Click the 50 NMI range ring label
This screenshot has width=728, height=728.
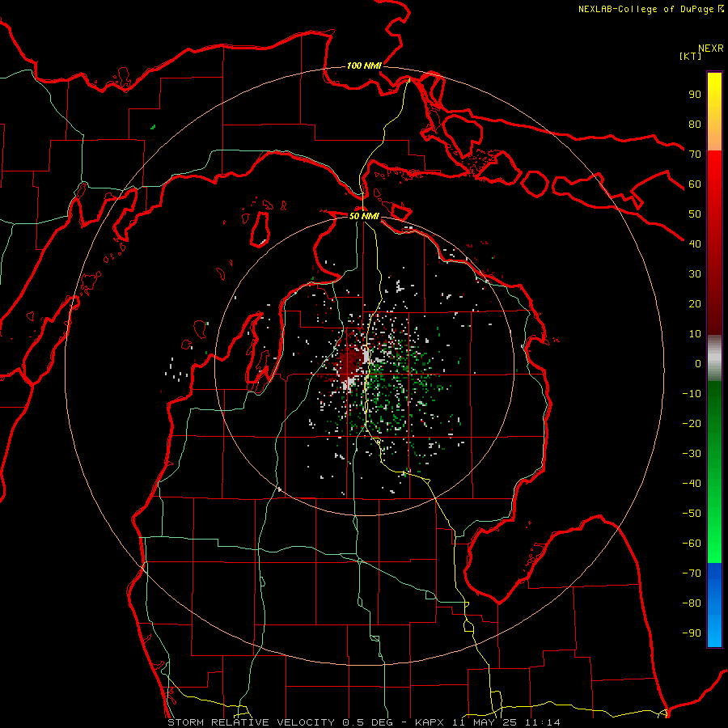364,216
